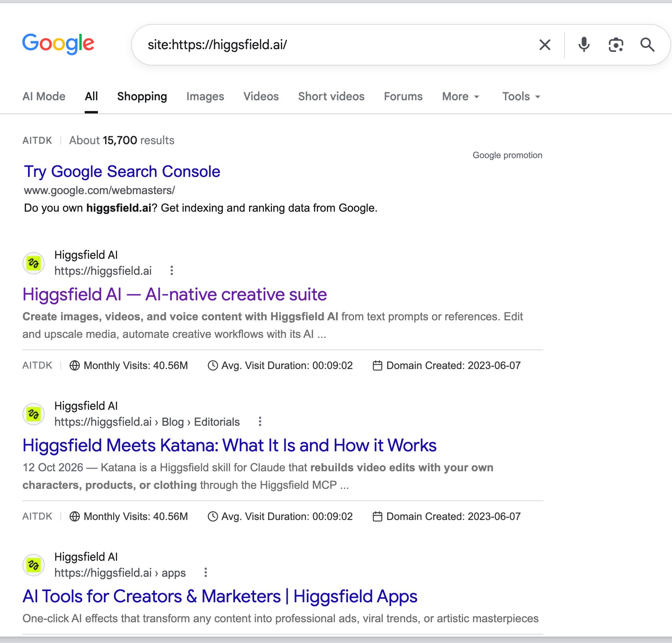Switch to the Images tab
The image size is (672, 643).
click(x=205, y=97)
